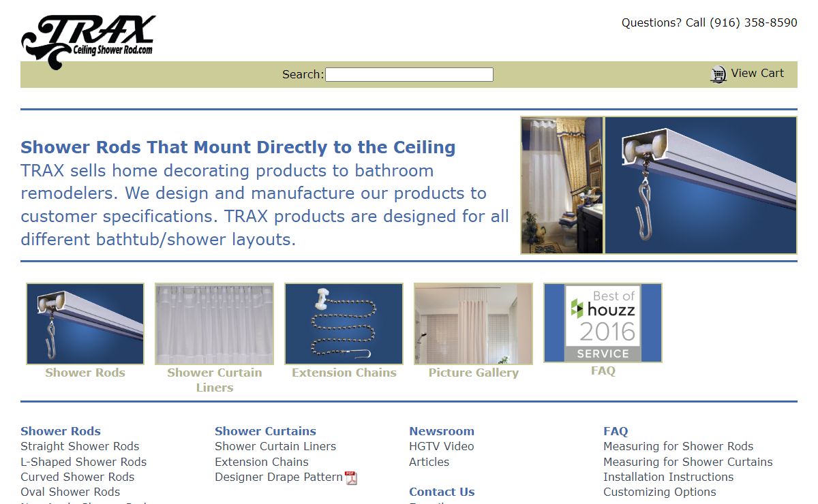Open Measuring for Shower Curtains
Viewport: 818px width, 504px height.
click(x=688, y=462)
